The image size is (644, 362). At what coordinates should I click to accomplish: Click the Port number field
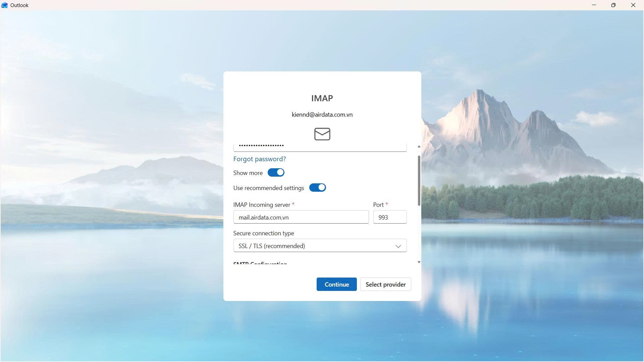[x=389, y=217]
